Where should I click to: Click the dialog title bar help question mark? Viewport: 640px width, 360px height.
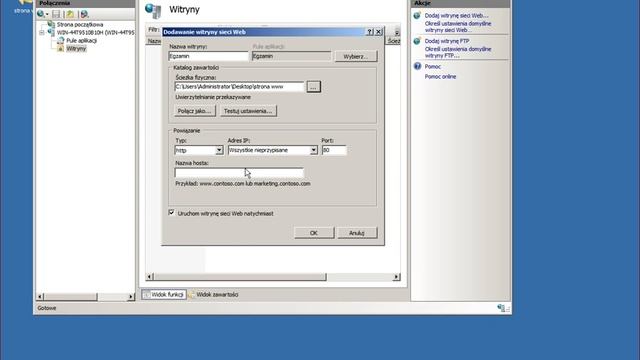pyautogui.click(x=369, y=32)
